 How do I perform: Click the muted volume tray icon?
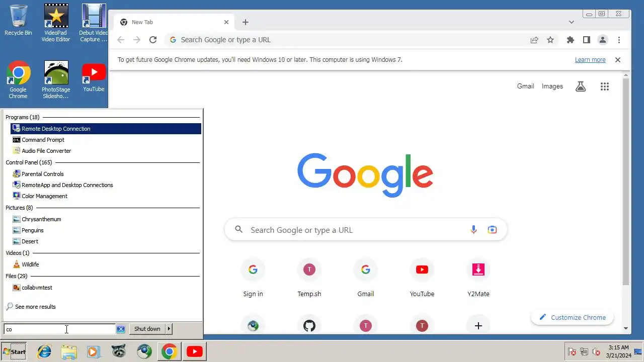[596, 352]
